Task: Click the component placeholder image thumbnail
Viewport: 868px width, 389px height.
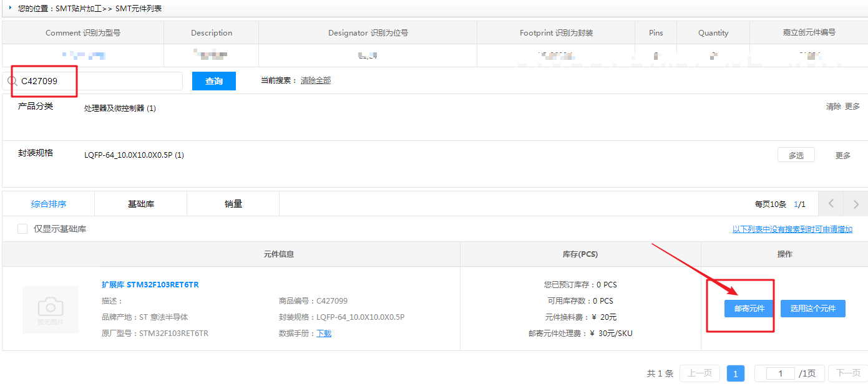Action: click(51, 309)
